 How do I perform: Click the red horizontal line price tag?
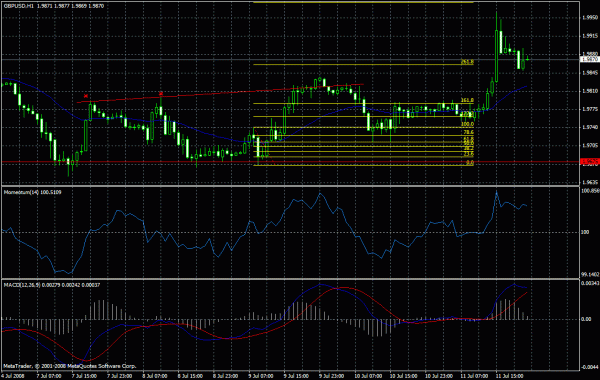[590, 162]
